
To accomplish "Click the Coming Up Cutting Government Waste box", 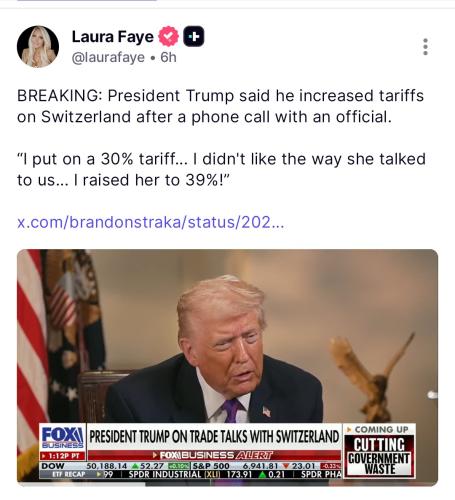I will click(379, 450).
